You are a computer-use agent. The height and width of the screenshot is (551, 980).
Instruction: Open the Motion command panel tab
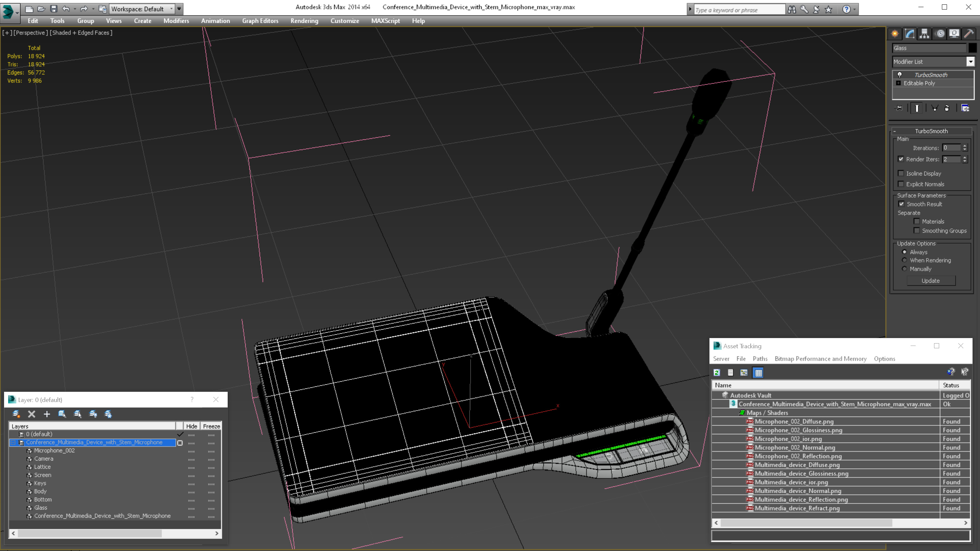pyautogui.click(x=940, y=34)
